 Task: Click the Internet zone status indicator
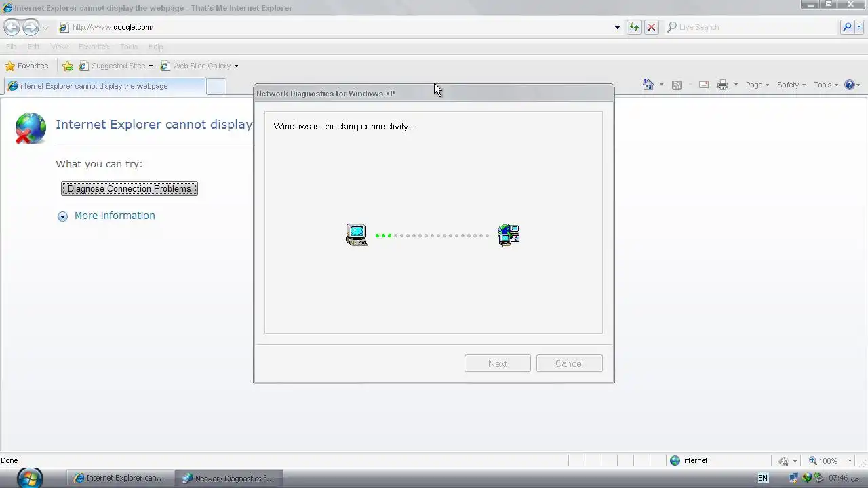[689, 460]
